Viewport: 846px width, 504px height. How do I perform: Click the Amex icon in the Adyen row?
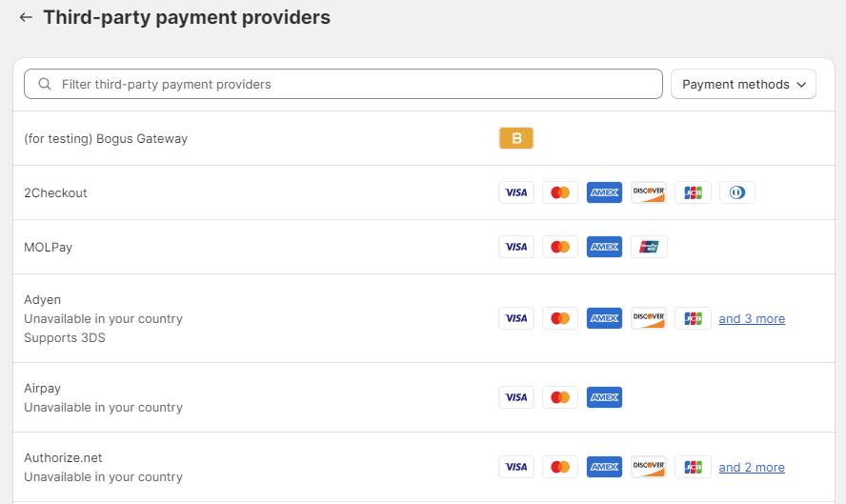point(604,318)
